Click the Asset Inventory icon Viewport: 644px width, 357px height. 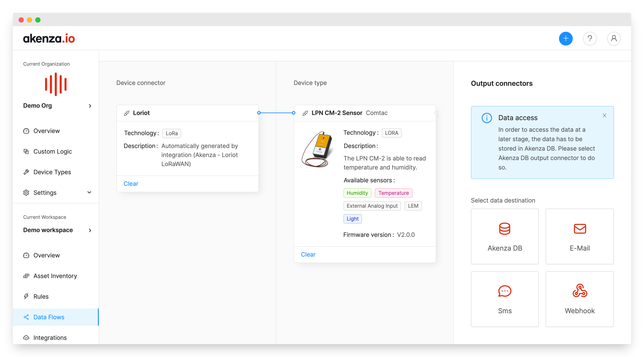click(x=26, y=276)
